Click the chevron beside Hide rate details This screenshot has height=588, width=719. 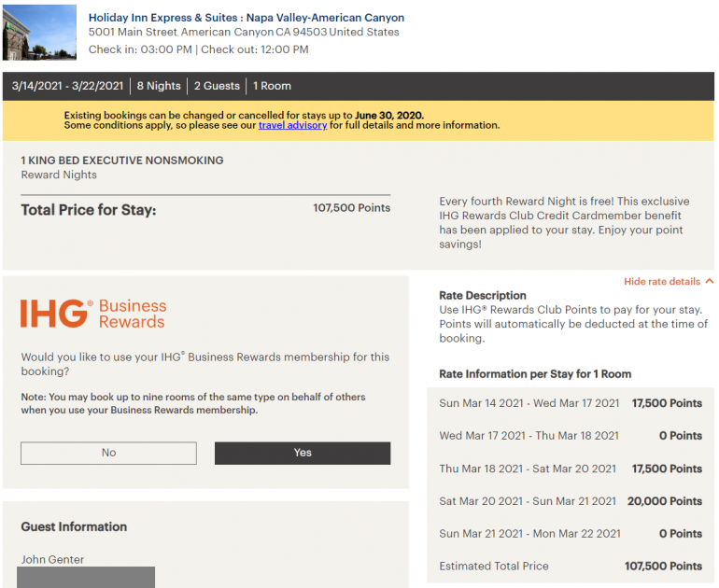click(710, 281)
